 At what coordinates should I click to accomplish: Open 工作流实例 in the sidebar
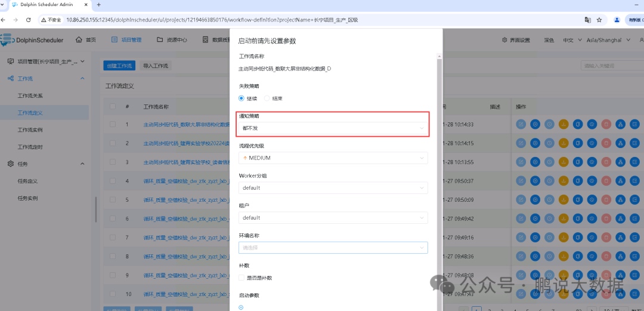[30, 130]
